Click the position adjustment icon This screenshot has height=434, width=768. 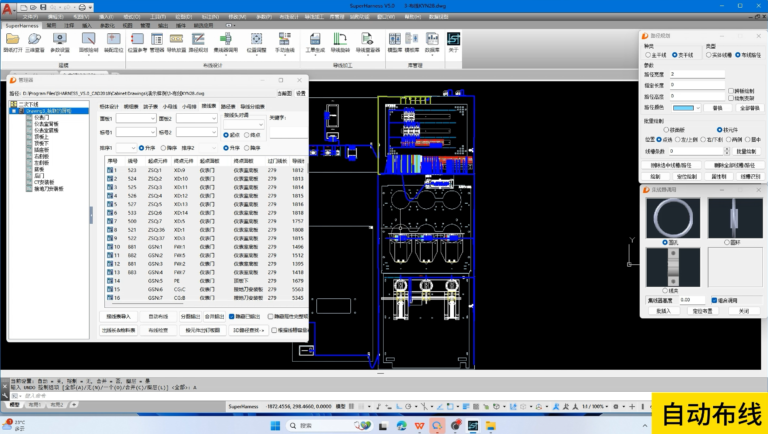[257, 39]
